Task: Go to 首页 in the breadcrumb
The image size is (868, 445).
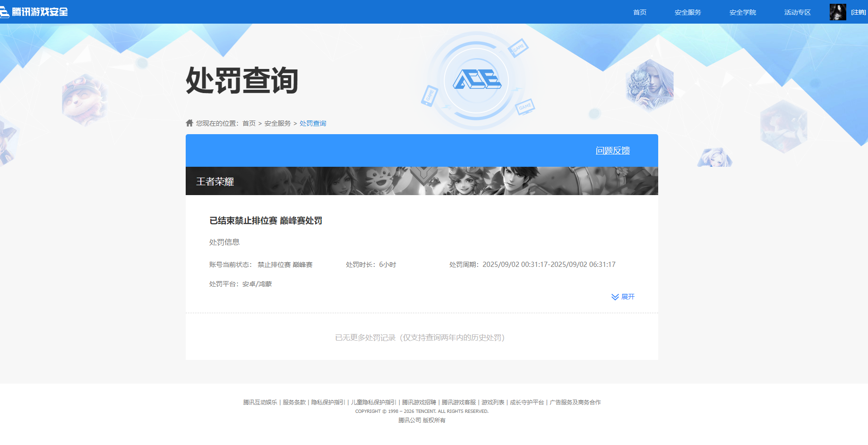Action: (249, 123)
